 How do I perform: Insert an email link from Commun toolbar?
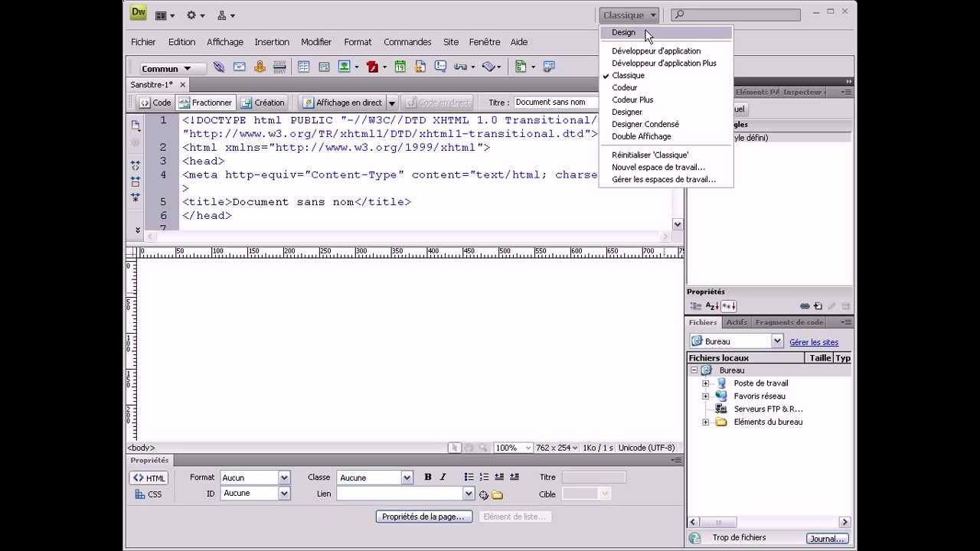click(x=240, y=67)
